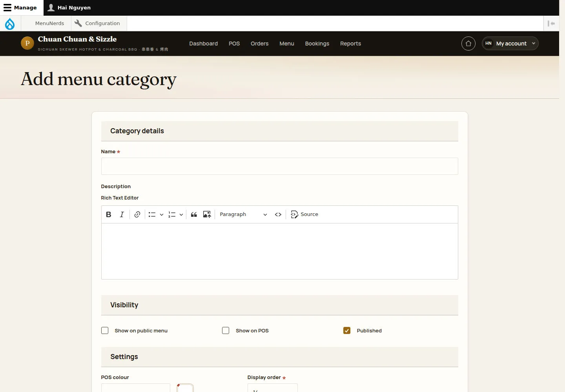Click Chuan Chuan & Sizzle site title
The image size is (565, 392).
coord(77,39)
